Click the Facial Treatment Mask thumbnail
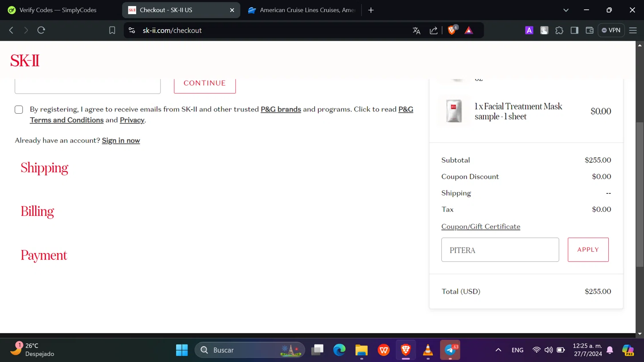Screen dimensions: 644x362 tap(454, 111)
